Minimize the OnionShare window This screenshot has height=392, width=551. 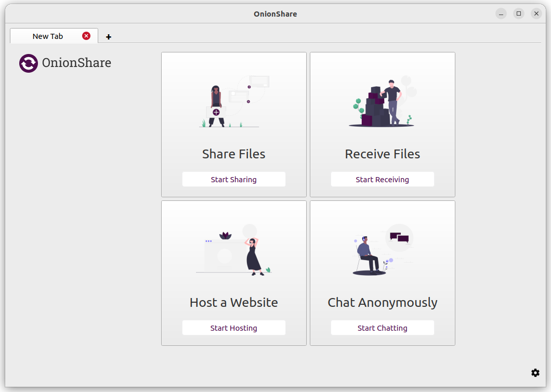click(x=501, y=13)
